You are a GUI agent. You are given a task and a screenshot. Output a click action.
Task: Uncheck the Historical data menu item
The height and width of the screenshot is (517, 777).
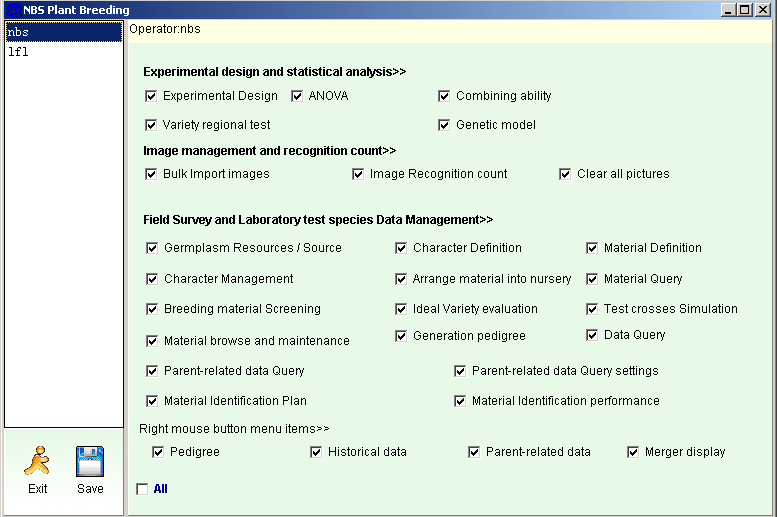[316, 452]
